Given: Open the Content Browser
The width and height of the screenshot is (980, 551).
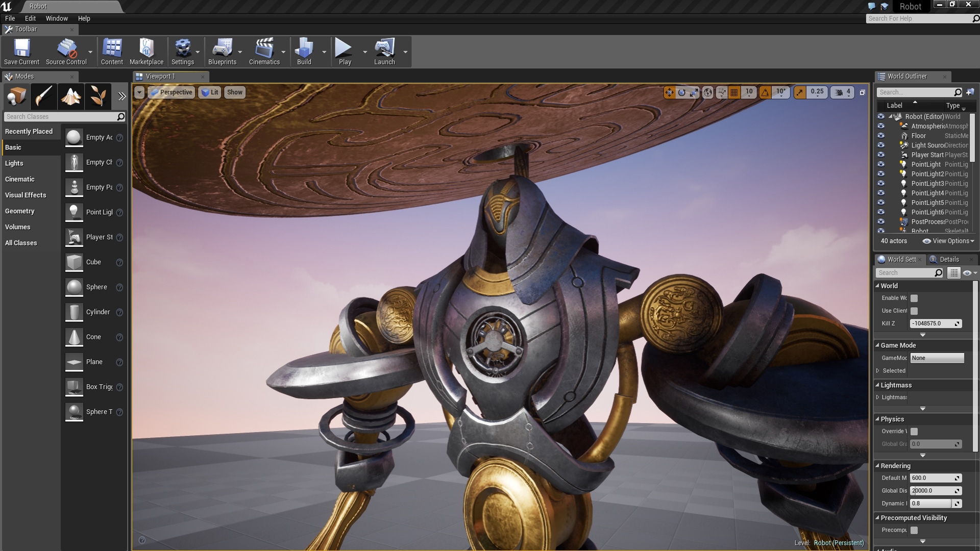Looking at the screenshot, I should 112,51.
